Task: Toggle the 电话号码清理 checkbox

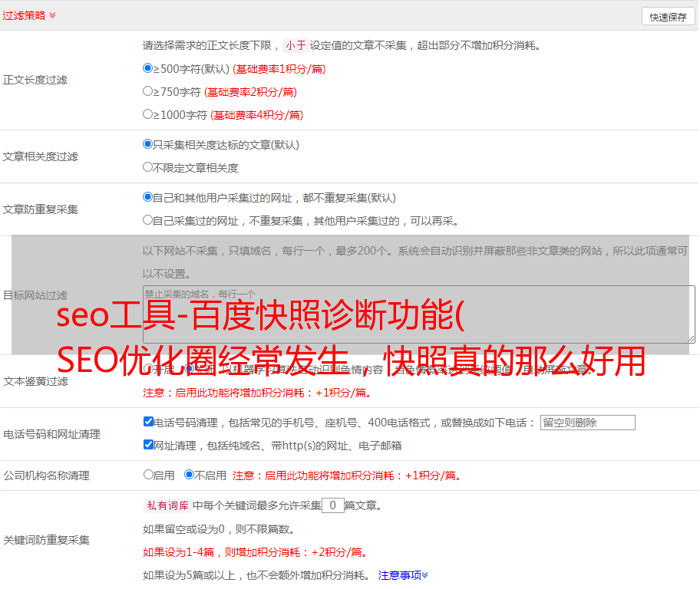Action: pos(148,422)
